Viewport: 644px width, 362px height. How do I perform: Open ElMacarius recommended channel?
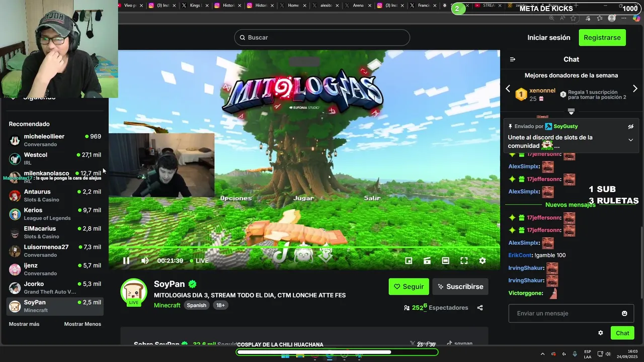(x=55, y=232)
